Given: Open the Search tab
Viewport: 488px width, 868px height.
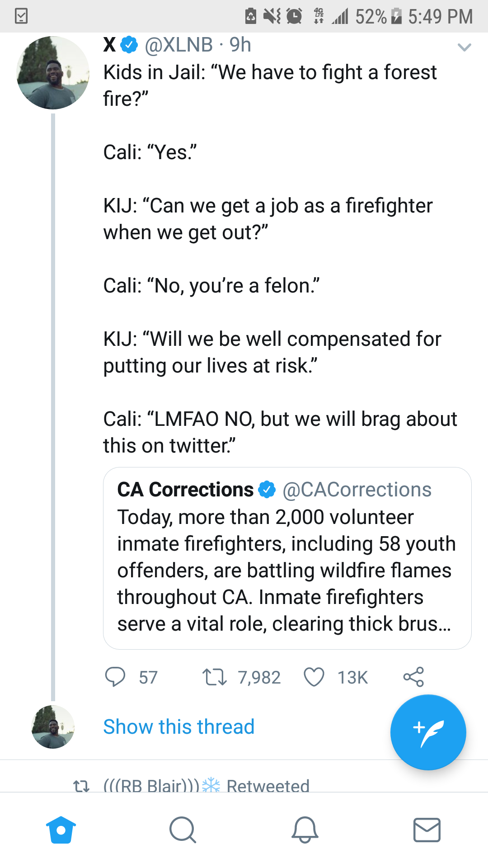Looking at the screenshot, I should tap(183, 830).
